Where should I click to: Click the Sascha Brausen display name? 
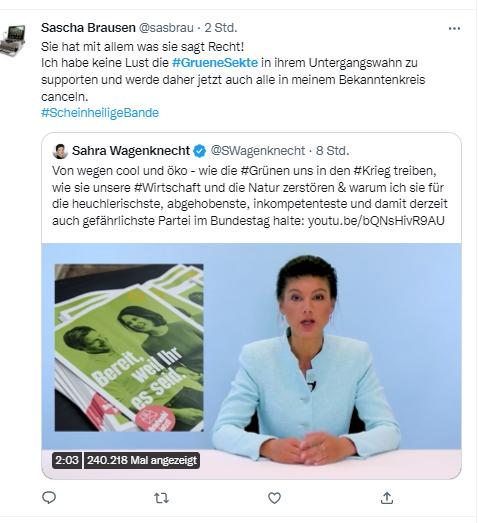(88, 28)
